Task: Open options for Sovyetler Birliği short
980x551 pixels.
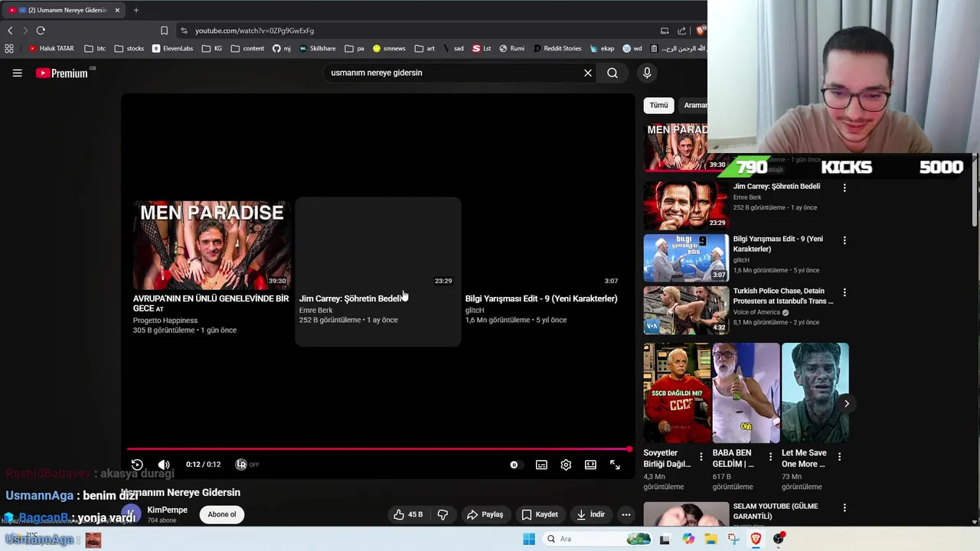Action: (701, 457)
